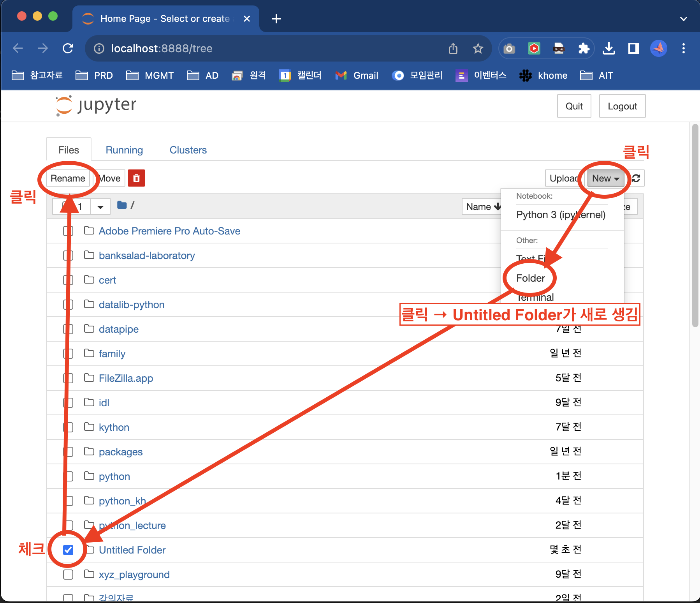The width and height of the screenshot is (700, 603).
Task: Expand the tab search chevron
Action: click(x=684, y=19)
